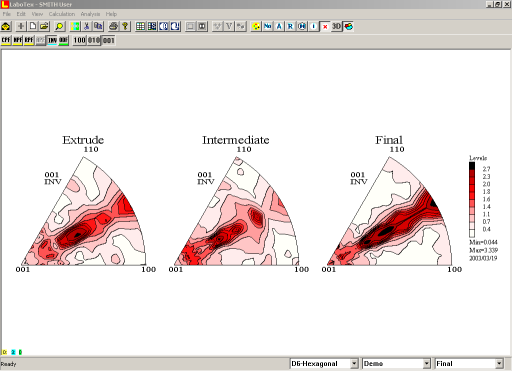Toggle the red X toolbar button
Image resolution: width=512 pixels, height=371 pixels.
click(325, 26)
